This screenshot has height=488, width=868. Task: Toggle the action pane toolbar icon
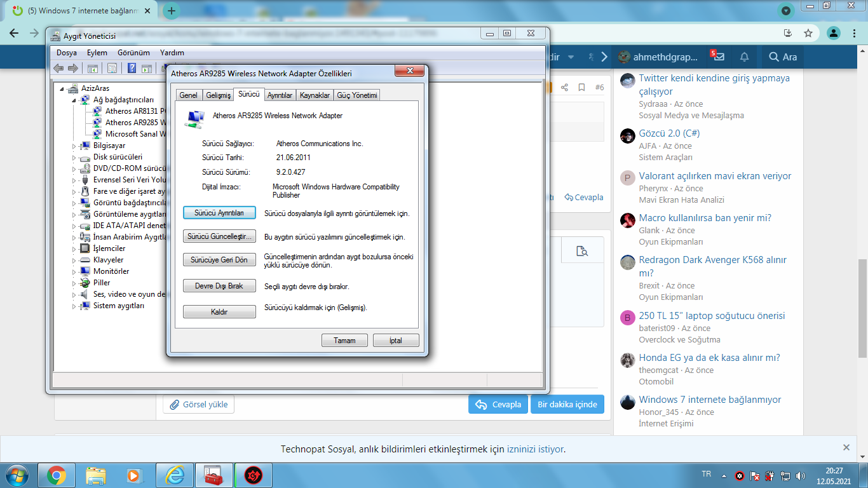click(146, 68)
